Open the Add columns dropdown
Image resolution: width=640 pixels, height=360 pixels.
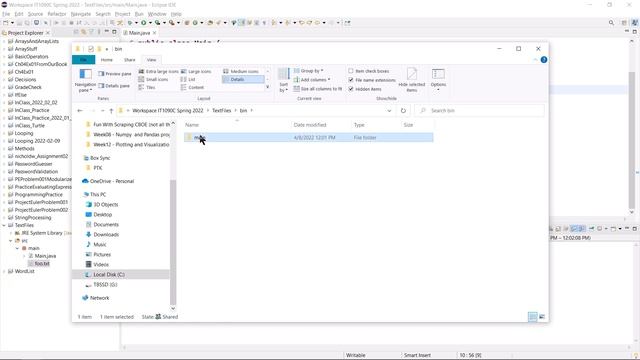(312, 80)
